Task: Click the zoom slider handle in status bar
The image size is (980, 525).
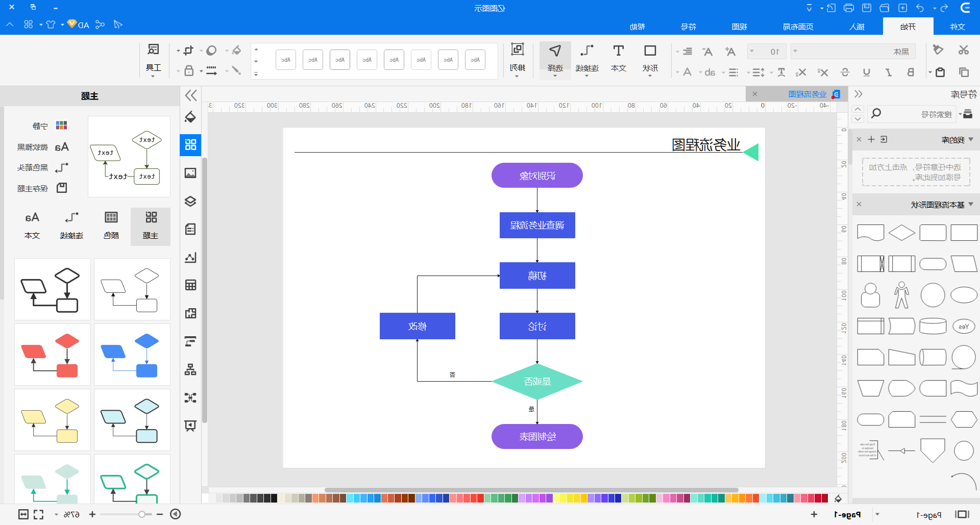Action: [x=142, y=514]
